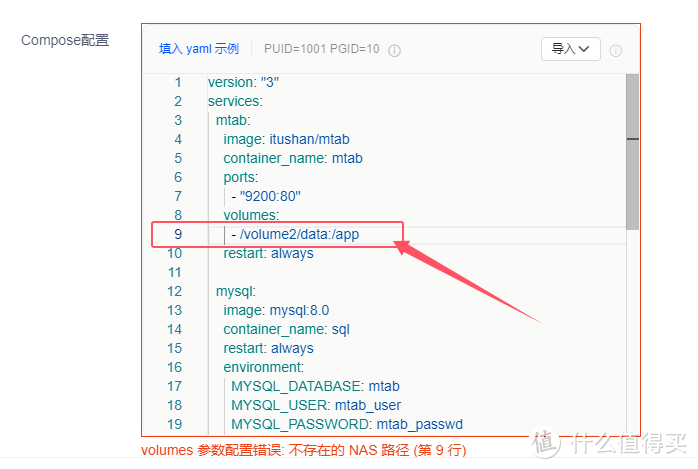This screenshot has height=469, width=698.
Task: Click the ports: line
Action: [240, 178]
